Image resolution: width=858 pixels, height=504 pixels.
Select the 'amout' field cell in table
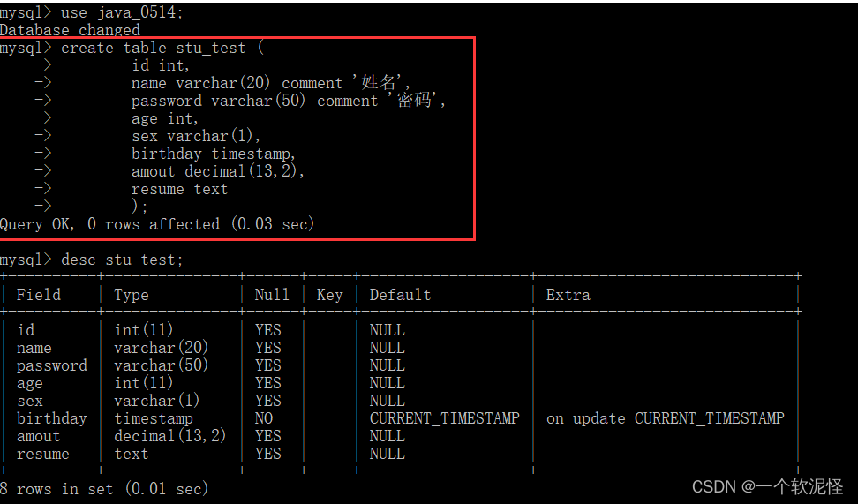[38, 436]
